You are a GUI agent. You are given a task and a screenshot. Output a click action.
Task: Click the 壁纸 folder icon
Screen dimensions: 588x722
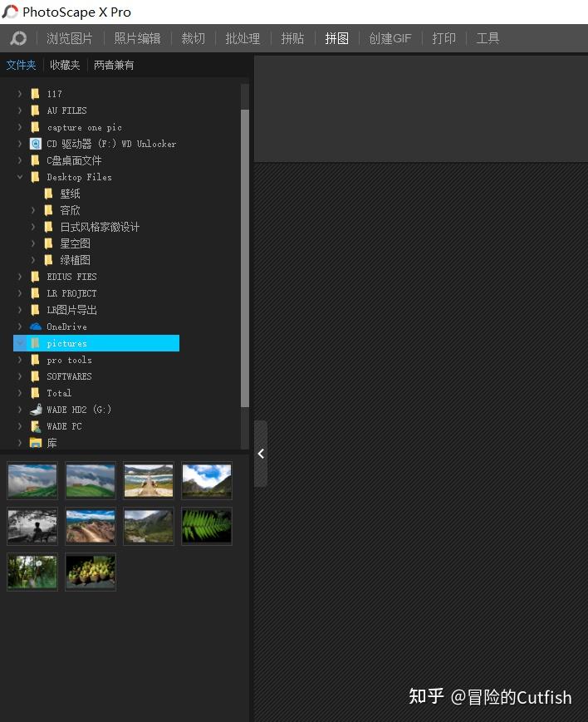pos(48,194)
